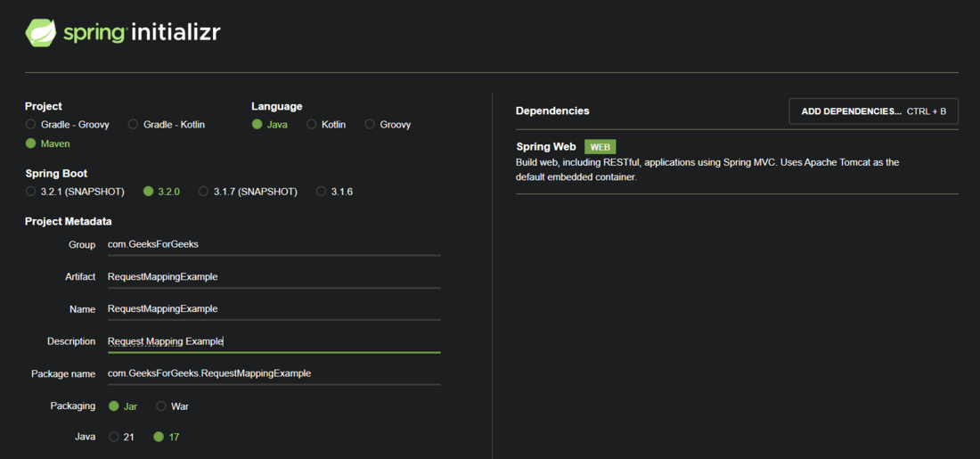Screen dimensions: 980x459
Task: Click the Project section heading
Action: tap(43, 106)
